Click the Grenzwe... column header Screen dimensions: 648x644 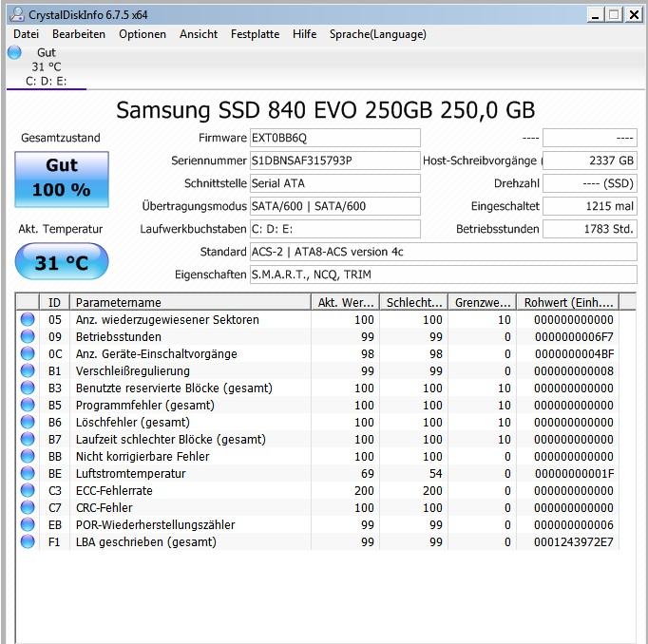click(x=483, y=302)
